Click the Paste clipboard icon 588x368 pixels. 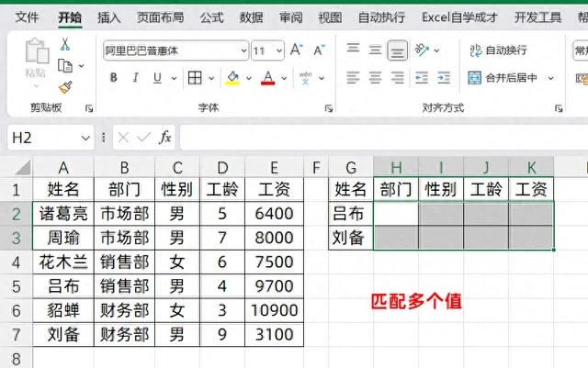click(37, 51)
